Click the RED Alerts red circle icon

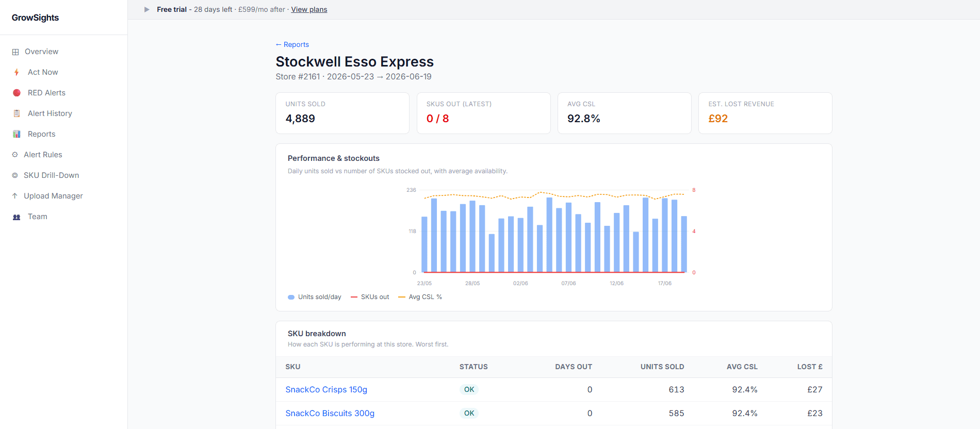(x=17, y=93)
